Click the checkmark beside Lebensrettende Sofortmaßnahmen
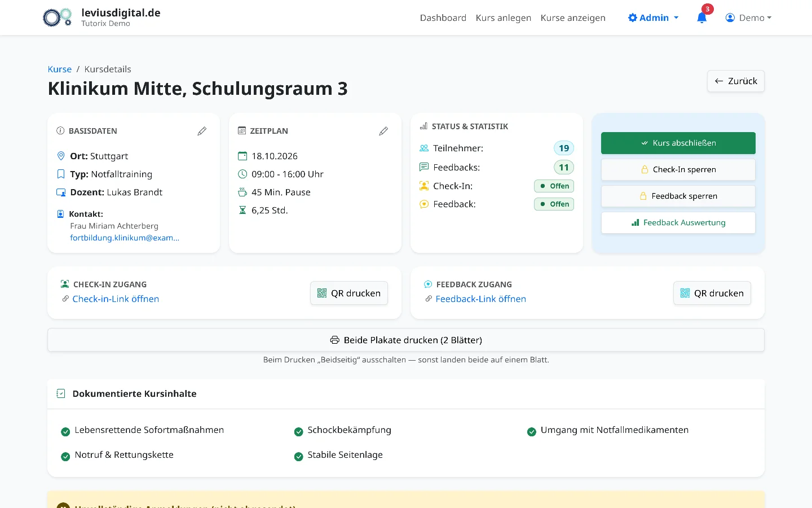 tap(65, 432)
